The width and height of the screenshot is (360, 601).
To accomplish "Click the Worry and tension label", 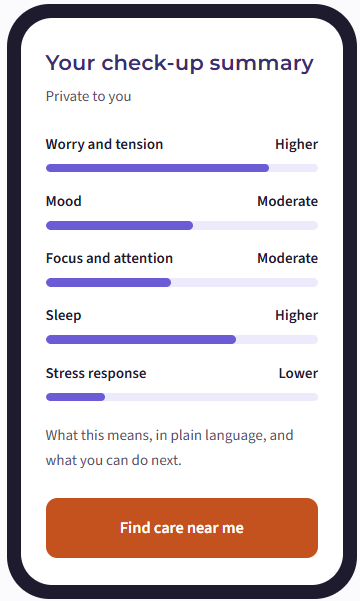I will 104,145.
